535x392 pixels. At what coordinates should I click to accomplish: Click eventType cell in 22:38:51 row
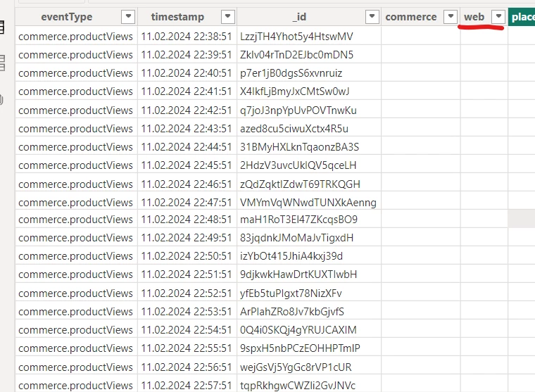[x=76, y=37]
